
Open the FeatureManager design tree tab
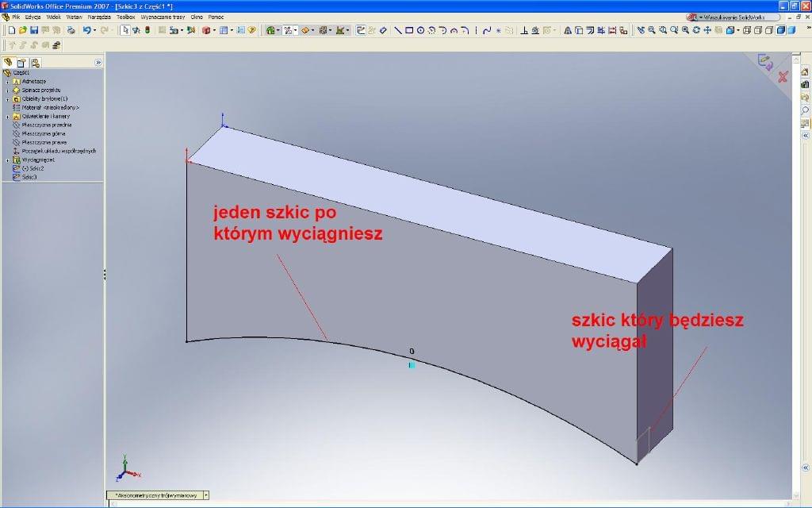pos(8,63)
